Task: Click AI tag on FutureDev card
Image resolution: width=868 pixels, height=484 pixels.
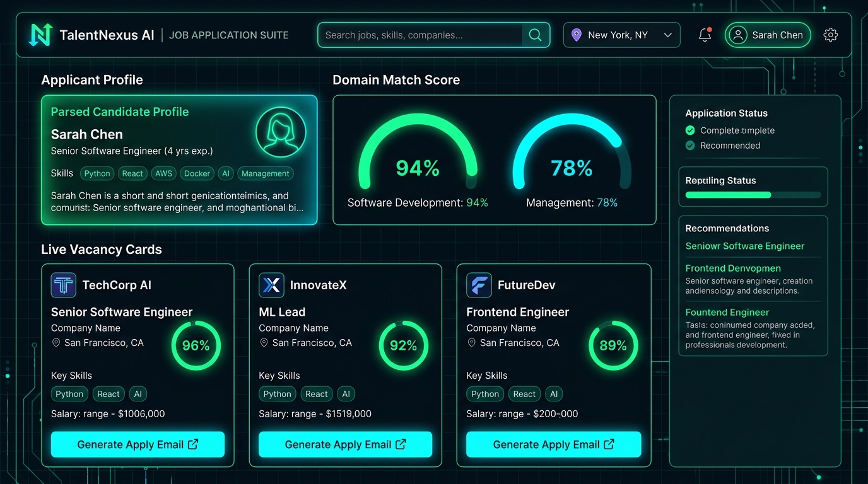Action: coord(554,394)
